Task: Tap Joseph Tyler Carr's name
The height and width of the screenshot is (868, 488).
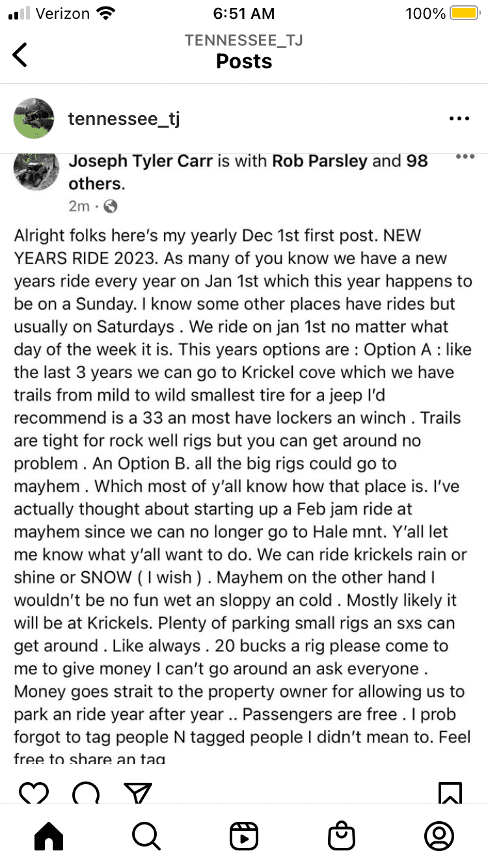Action: click(141, 161)
